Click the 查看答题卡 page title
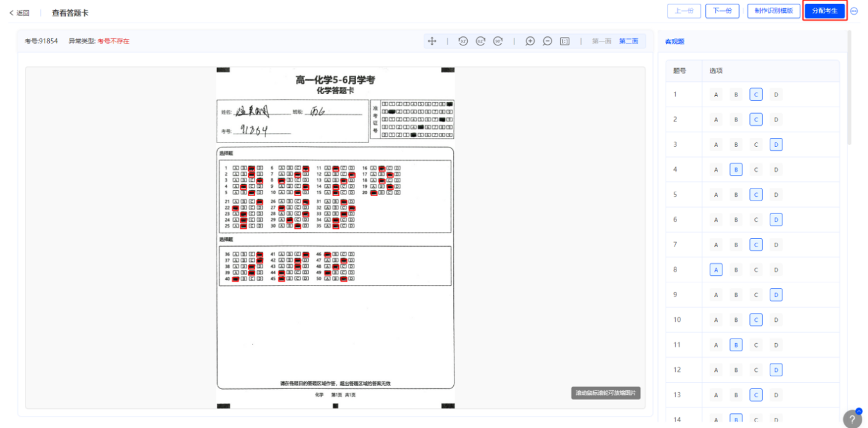Image resolution: width=868 pixels, height=428 pixels. pyautogui.click(x=70, y=13)
